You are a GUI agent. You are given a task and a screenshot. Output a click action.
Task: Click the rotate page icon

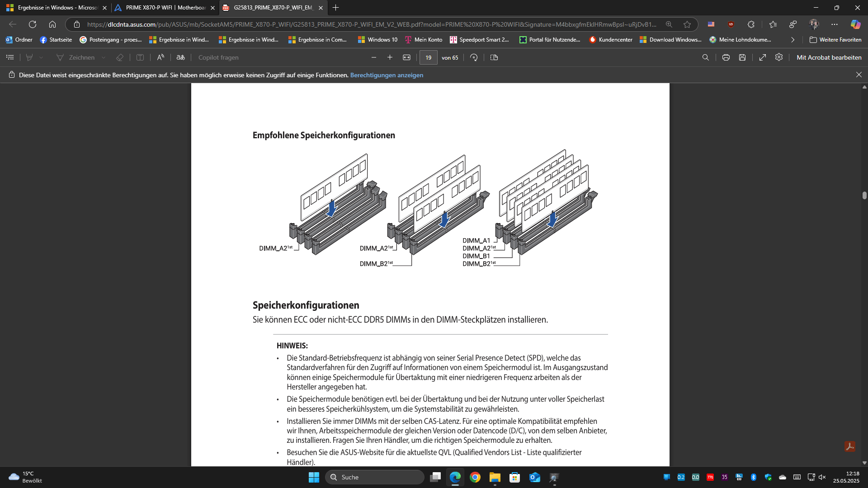pyautogui.click(x=474, y=57)
